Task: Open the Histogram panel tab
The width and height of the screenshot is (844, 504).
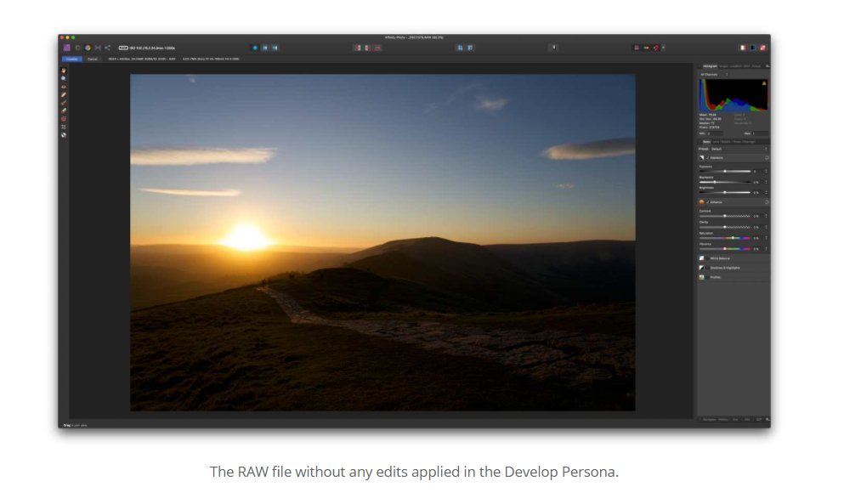Action: tap(710, 66)
